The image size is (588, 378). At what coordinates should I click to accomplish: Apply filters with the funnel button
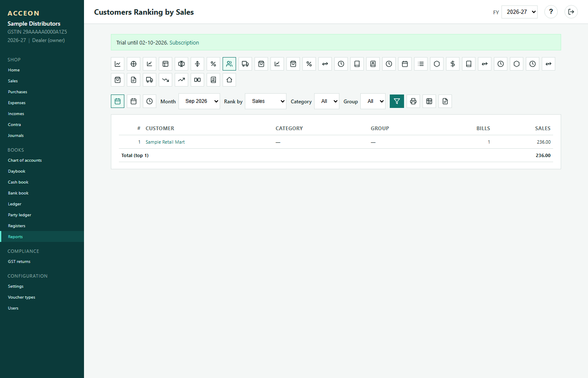(x=397, y=101)
